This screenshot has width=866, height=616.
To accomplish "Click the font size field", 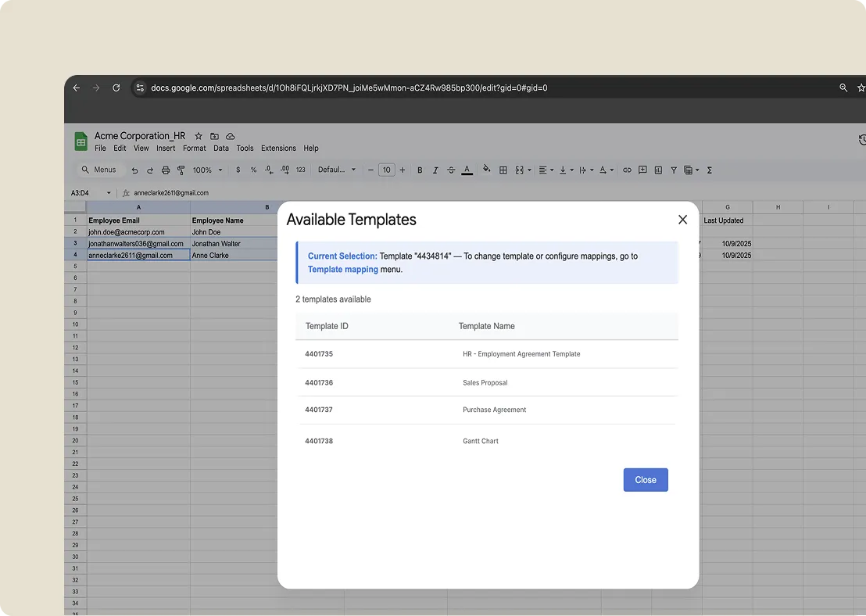I will (387, 170).
